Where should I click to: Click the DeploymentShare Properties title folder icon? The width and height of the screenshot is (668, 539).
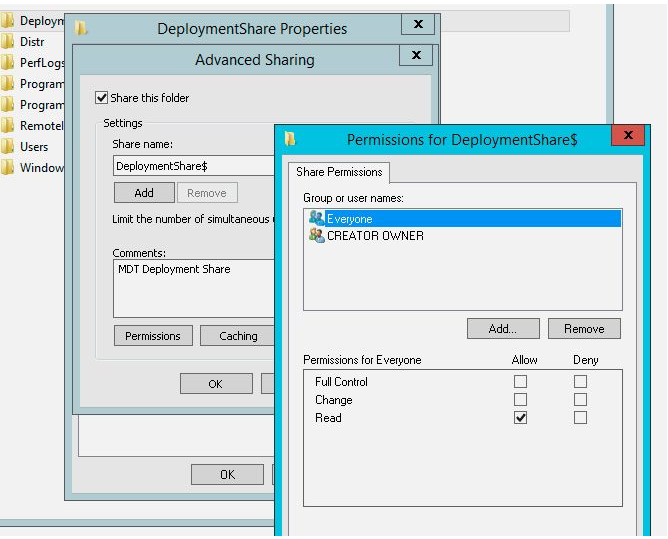[81, 28]
